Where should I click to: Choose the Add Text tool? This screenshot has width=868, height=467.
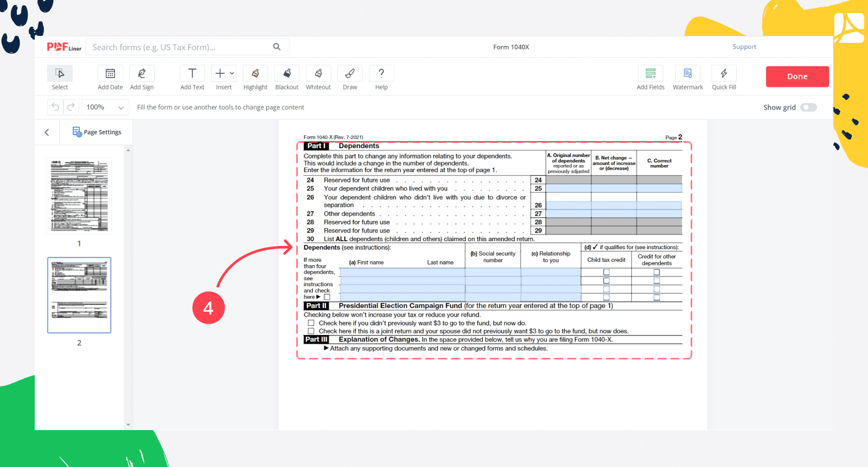192,74
